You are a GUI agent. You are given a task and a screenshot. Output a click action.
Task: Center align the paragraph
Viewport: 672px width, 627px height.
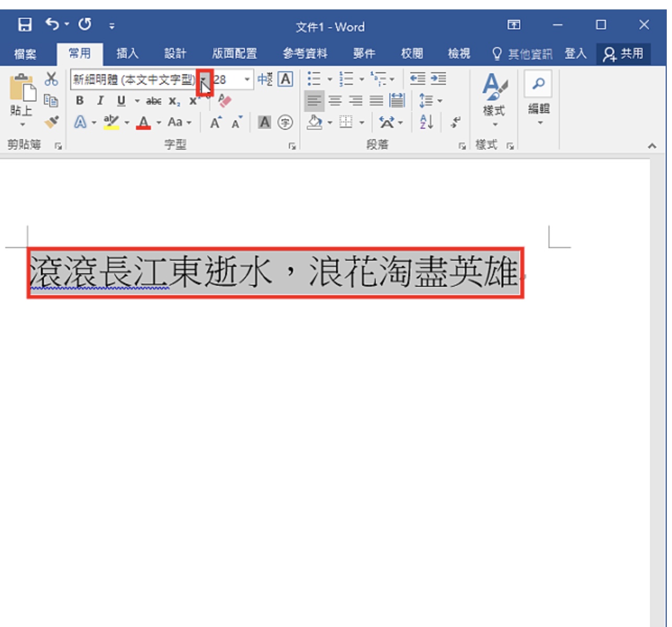[x=335, y=100]
